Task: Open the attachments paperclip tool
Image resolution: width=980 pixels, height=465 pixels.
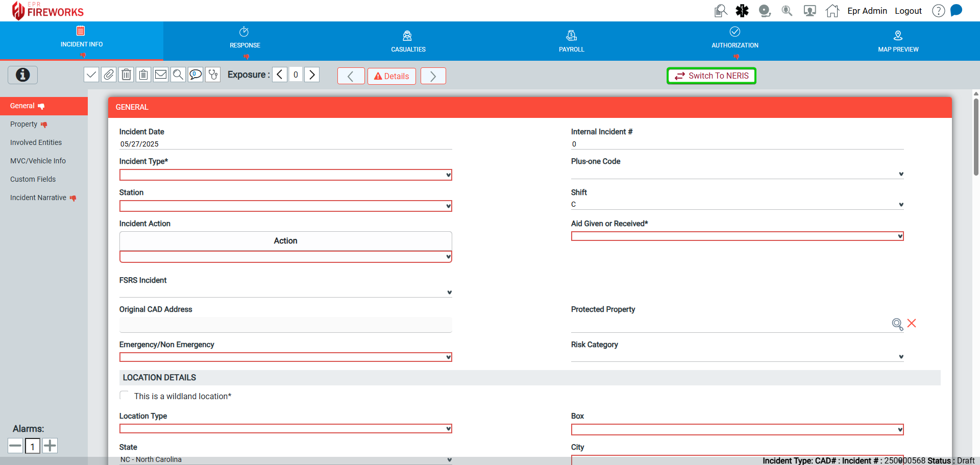Action: click(x=109, y=75)
